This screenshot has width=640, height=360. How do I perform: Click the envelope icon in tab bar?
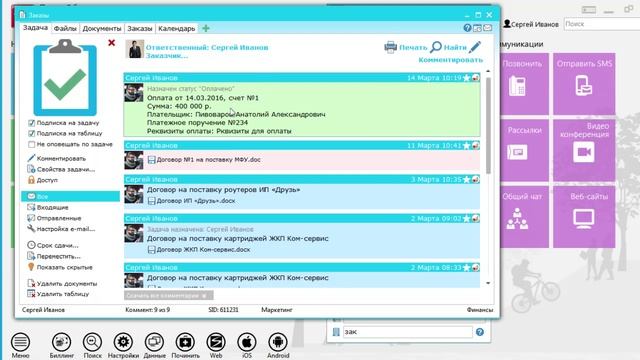coord(487,28)
